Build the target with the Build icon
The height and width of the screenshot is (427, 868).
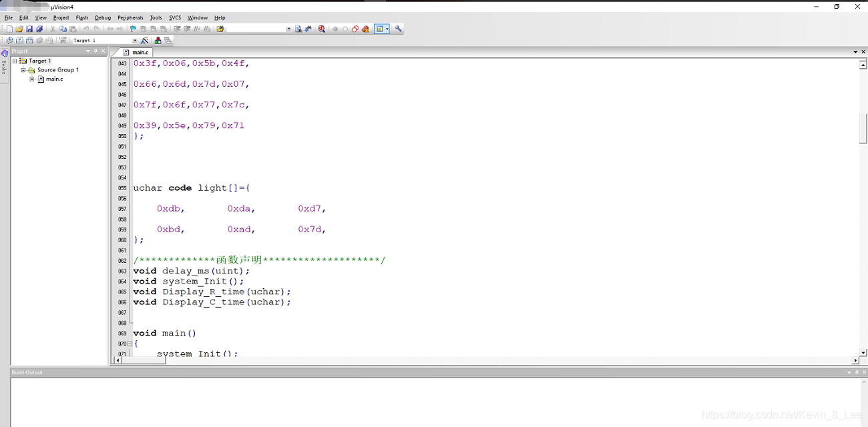click(20, 40)
